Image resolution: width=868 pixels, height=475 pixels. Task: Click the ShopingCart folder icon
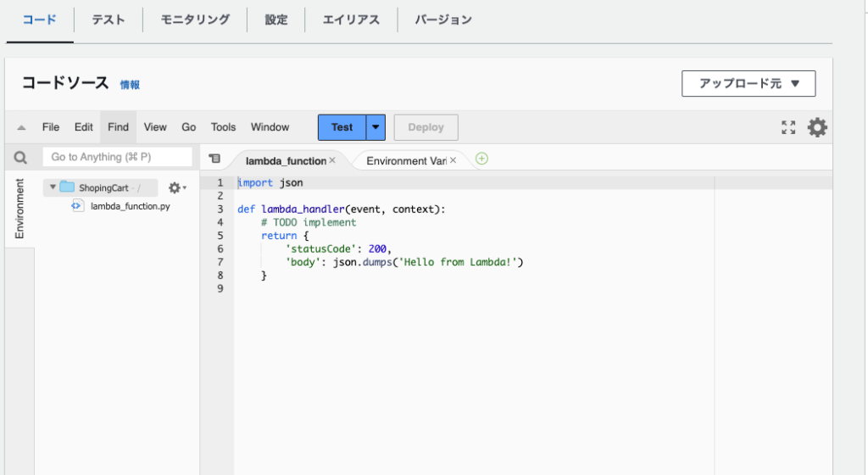tap(67, 187)
